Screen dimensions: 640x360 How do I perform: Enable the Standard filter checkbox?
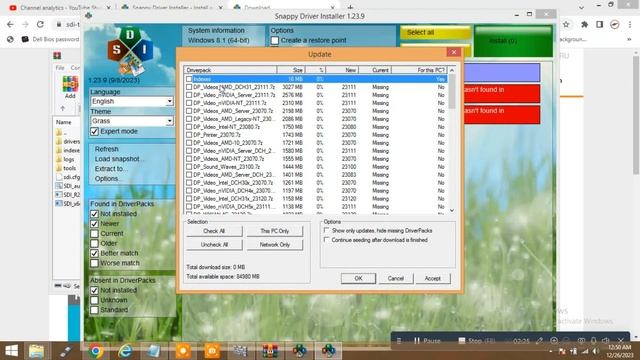tap(94, 310)
